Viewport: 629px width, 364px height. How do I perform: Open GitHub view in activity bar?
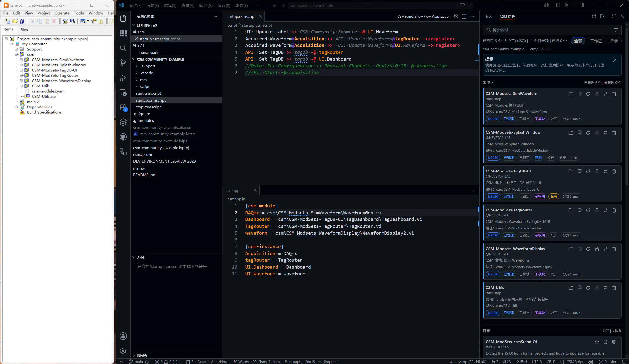coord(123,137)
